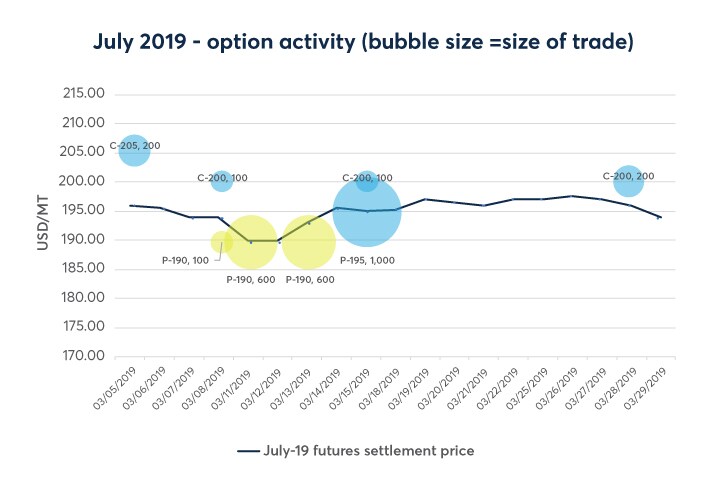Select the yellow P-190 bubble at 03/13/2019
Screen dimensions: 720x500
(x=308, y=242)
